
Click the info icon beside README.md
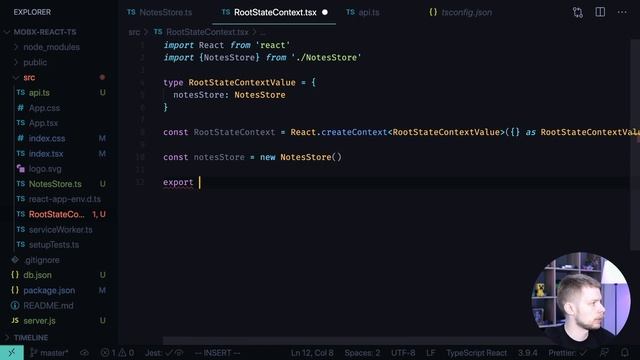[15, 306]
